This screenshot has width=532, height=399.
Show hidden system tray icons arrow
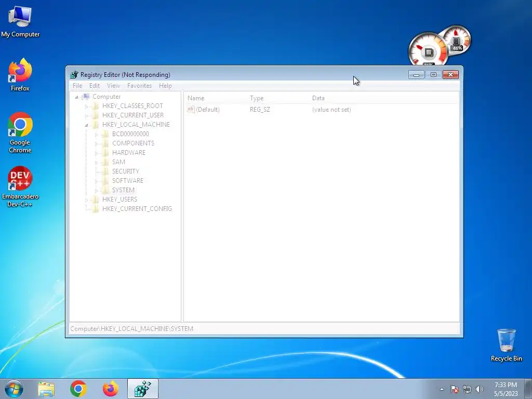click(x=442, y=389)
